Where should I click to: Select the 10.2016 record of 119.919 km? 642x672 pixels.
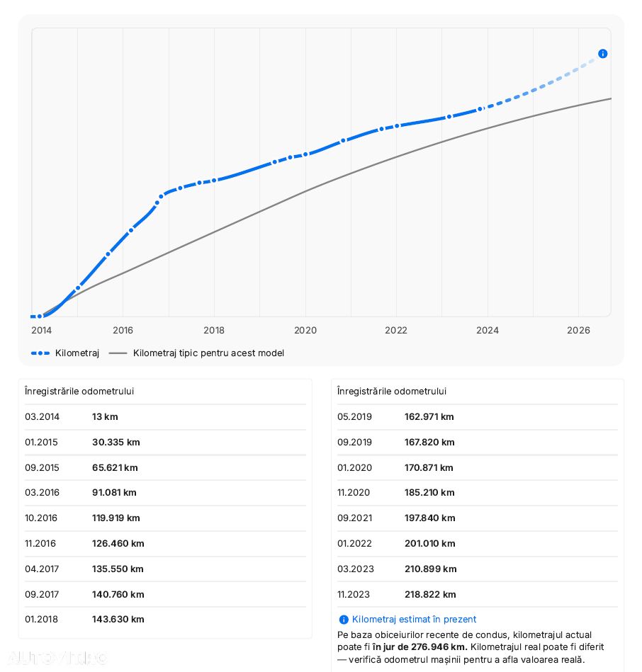165,518
